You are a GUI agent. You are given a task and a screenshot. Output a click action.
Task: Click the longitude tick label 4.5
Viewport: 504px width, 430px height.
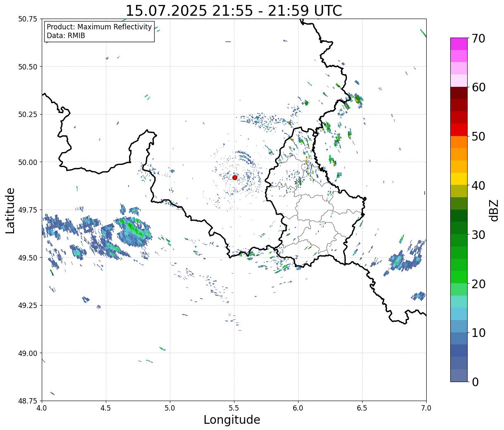pos(106,408)
